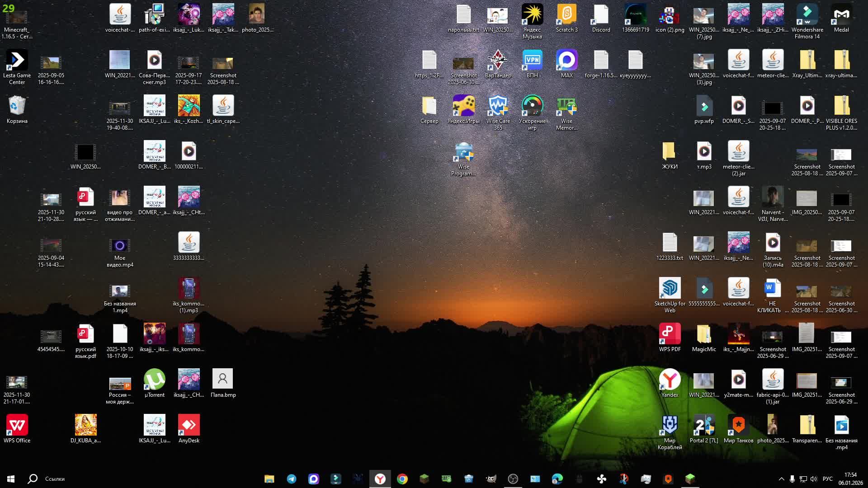The image size is (868, 488).
Task: Click the Ссылки taskbar search field
Action: (x=55, y=479)
